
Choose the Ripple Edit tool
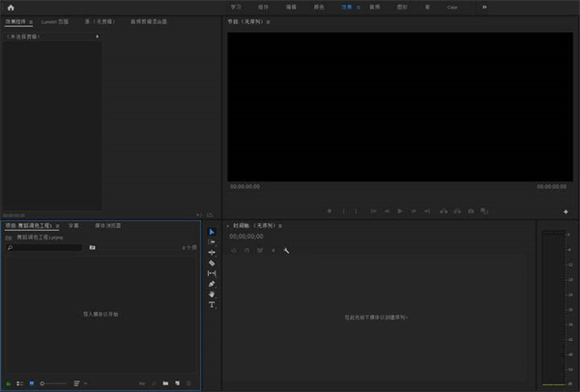click(x=212, y=252)
